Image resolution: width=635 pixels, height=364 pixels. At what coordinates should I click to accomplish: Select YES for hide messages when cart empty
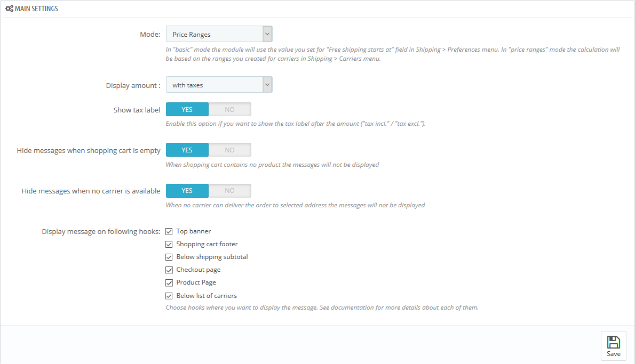(187, 150)
